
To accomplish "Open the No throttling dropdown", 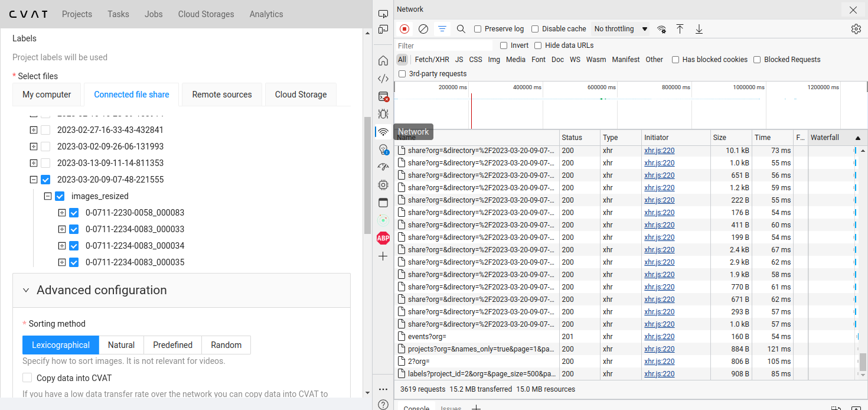I will [x=619, y=28].
